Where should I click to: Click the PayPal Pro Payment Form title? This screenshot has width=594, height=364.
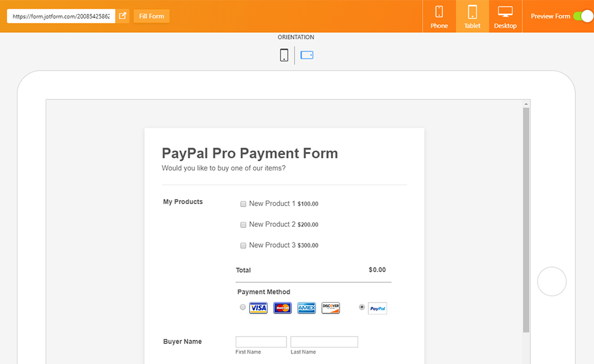click(x=250, y=153)
